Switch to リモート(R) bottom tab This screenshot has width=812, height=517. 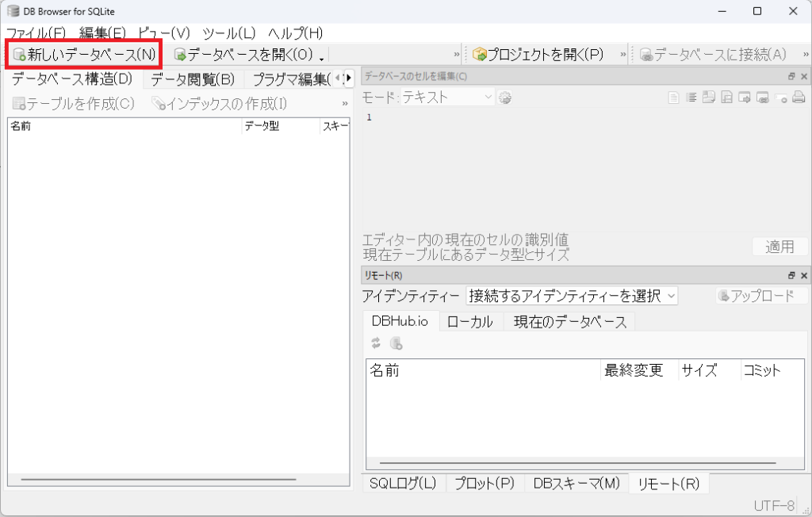tap(668, 484)
